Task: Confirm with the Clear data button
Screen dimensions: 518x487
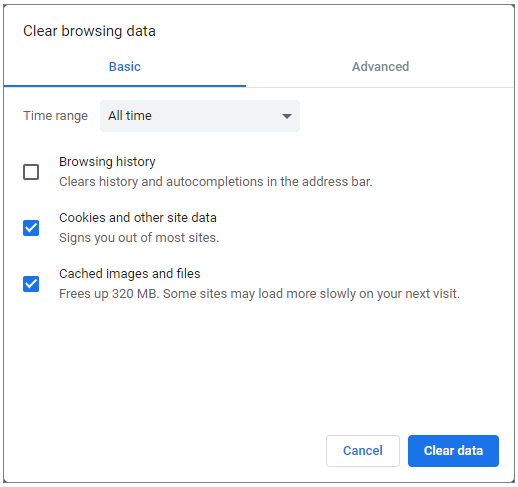Action: pos(453,451)
